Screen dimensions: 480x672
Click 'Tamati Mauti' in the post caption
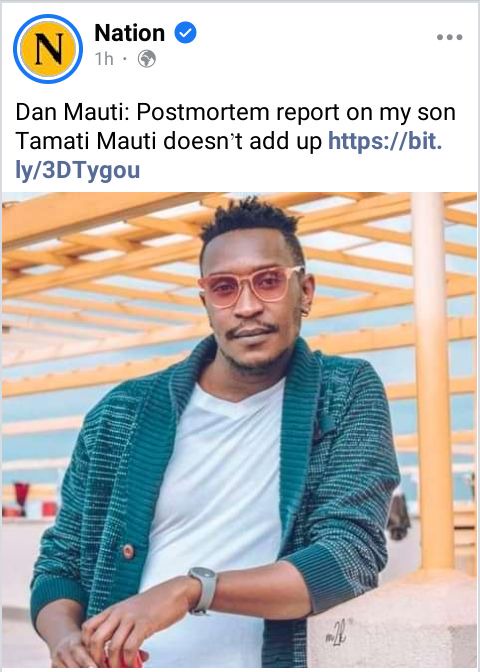[86, 141]
